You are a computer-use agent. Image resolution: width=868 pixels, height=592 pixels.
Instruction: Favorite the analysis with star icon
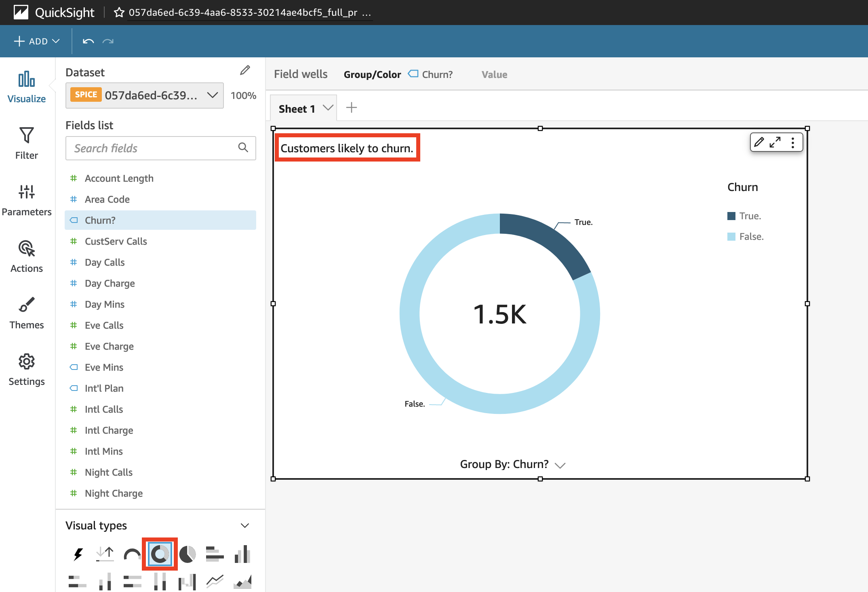(119, 13)
